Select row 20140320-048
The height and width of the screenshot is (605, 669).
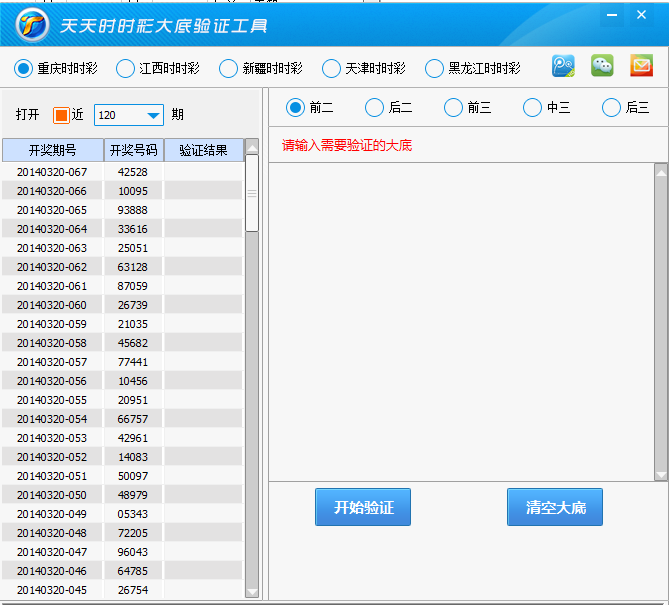[123, 532]
